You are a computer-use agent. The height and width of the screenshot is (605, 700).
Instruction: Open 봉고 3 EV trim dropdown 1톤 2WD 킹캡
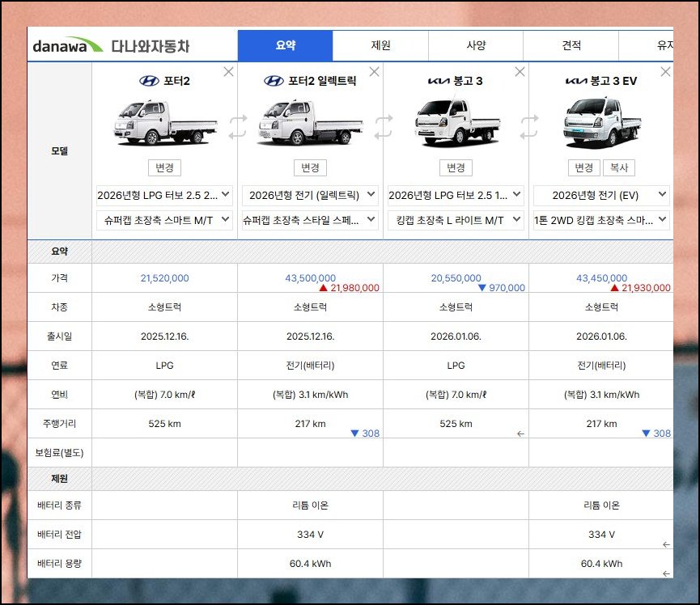601,221
